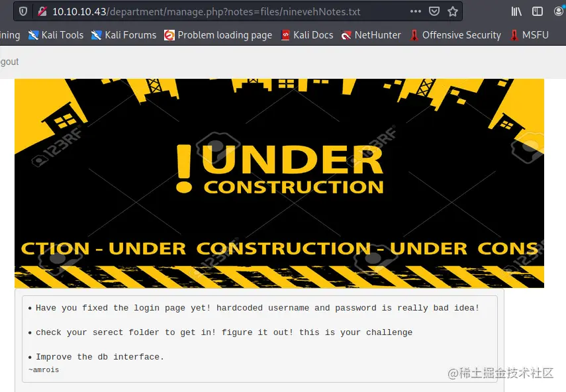
Task: Click the Kali Tools bookmark favicon
Action: pyautogui.click(x=33, y=35)
